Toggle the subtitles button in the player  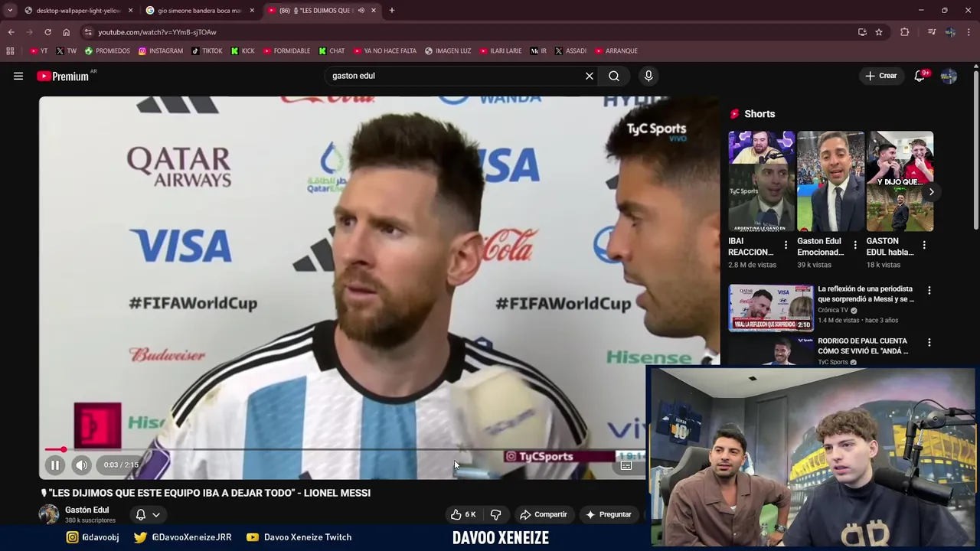pos(626,465)
